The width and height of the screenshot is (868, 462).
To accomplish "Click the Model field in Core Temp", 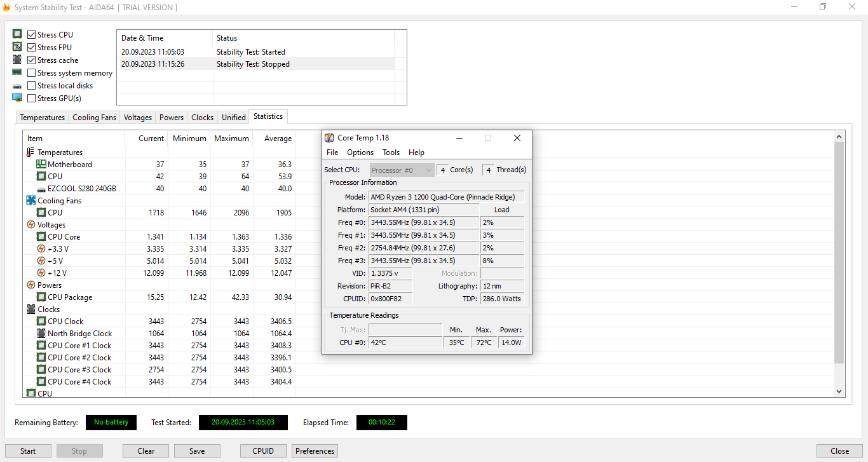I will [447, 197].
